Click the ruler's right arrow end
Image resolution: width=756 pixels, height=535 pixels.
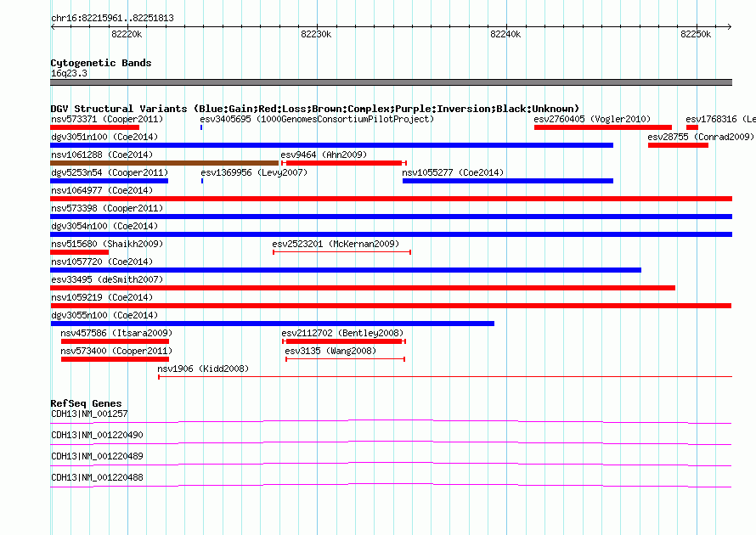[x=730, y=26]
